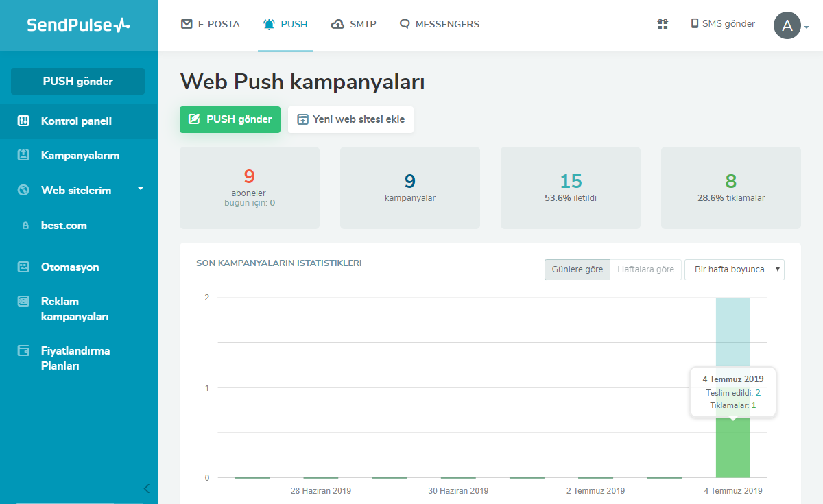Switch chart to Haftalara göre view
The height and width of the screenshot is (504, 823).
tap(645, 269)
